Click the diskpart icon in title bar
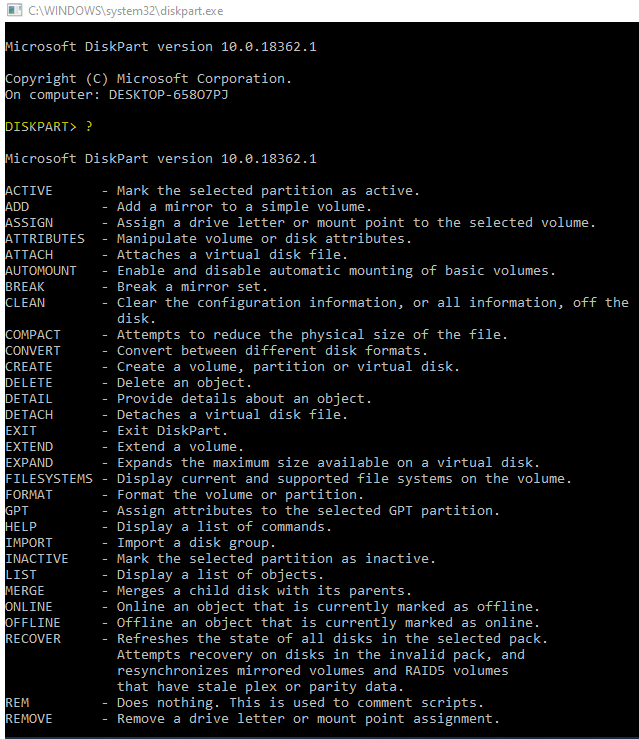The height and width of the screenshot is (739, 639). click(x=11, y=10)
